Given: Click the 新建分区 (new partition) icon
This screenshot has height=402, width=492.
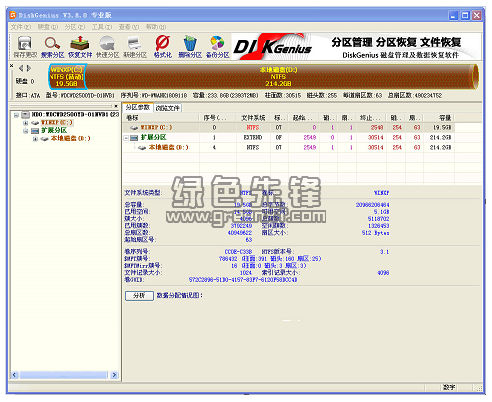Looking at the screenshot, I should (x=134, y=43).
